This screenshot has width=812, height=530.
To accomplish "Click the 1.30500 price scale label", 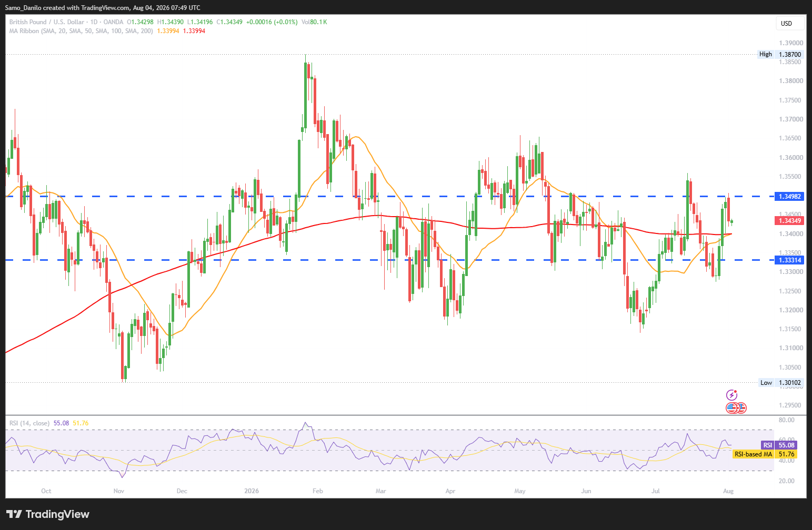I will (x=791, y=368).
